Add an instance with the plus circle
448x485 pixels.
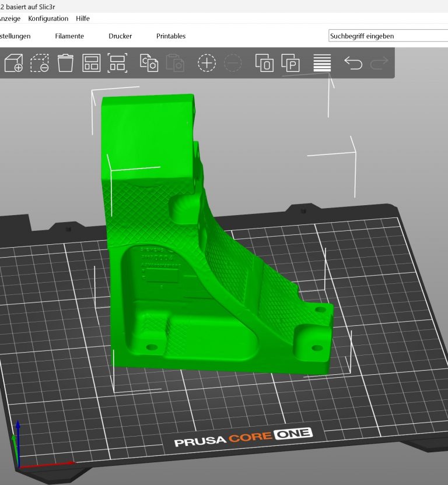pyautogui.click(x=206, y=62)
